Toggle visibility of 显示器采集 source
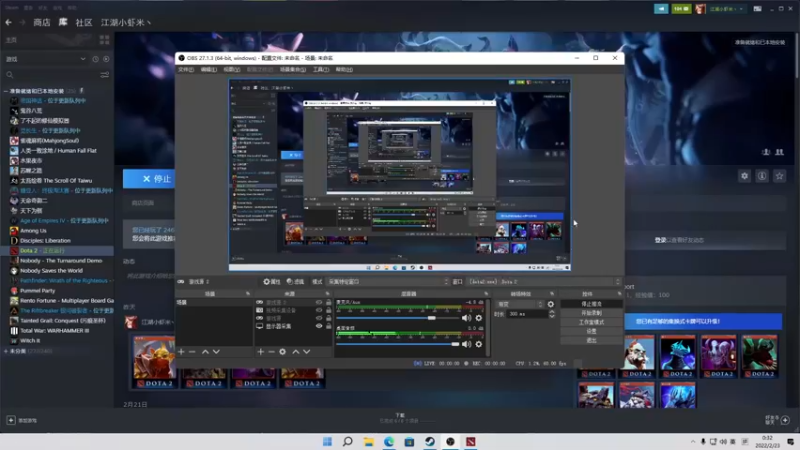The width and height of the screenshot is (800, 450). (319, 326)
